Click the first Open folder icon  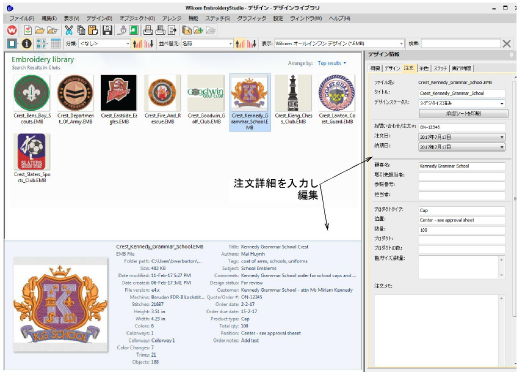pyautogui.click(x=40, y=30)
